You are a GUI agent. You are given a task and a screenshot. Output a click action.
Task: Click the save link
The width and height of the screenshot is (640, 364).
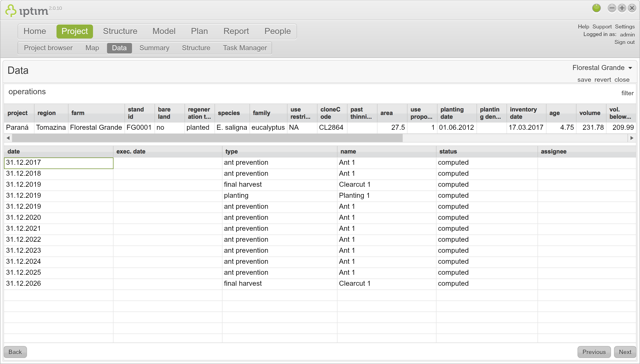click(584, 80)
